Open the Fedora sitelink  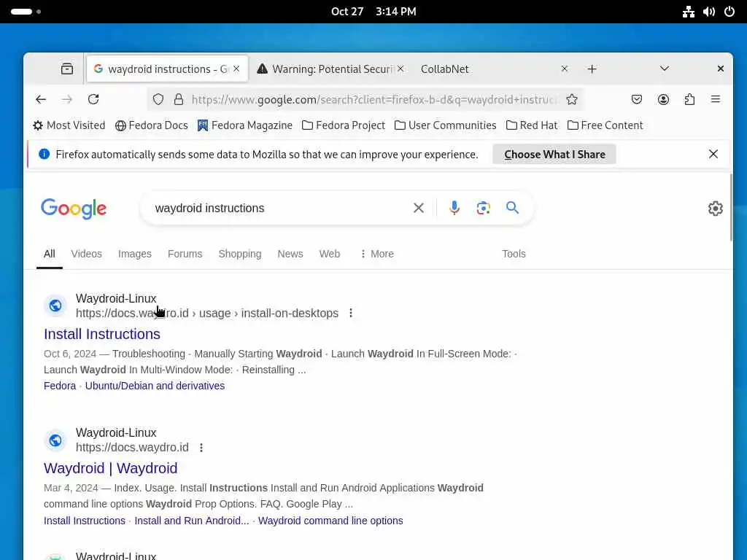pyautogui.click(x=60, y=386)
